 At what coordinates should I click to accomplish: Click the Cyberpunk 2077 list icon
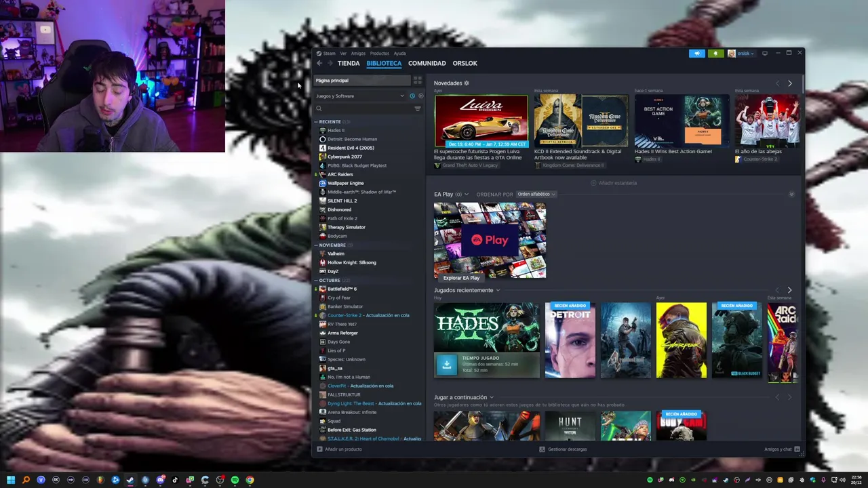(323, 157)
